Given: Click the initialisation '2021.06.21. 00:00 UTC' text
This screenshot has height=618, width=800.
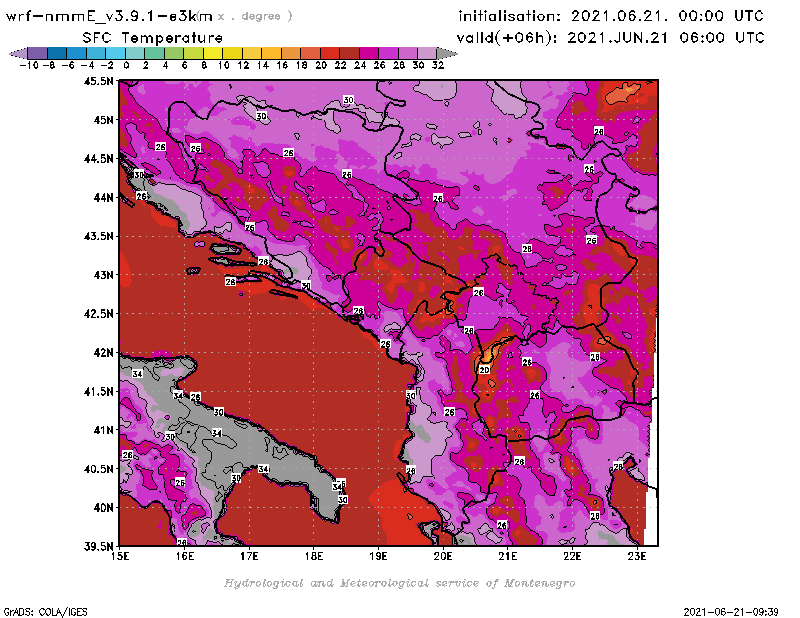Looking at the screenshot, I should click(x=667, y=16).
